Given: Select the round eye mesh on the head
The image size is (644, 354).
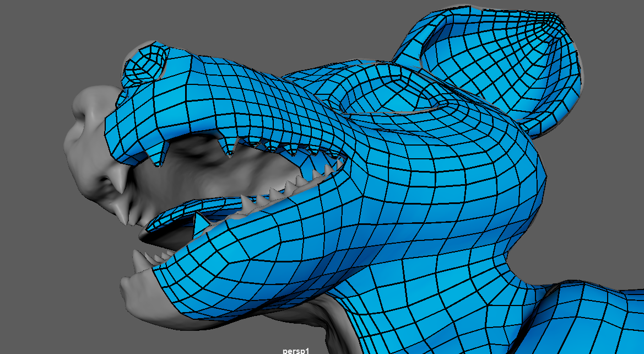Looking at the screenshot, I should coord(146,65).
